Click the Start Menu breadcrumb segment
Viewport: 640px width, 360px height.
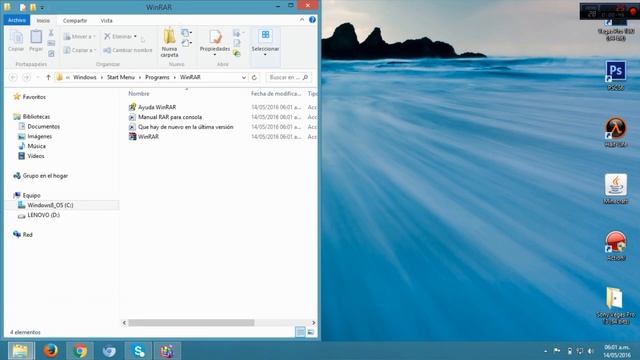click(121, 77)
